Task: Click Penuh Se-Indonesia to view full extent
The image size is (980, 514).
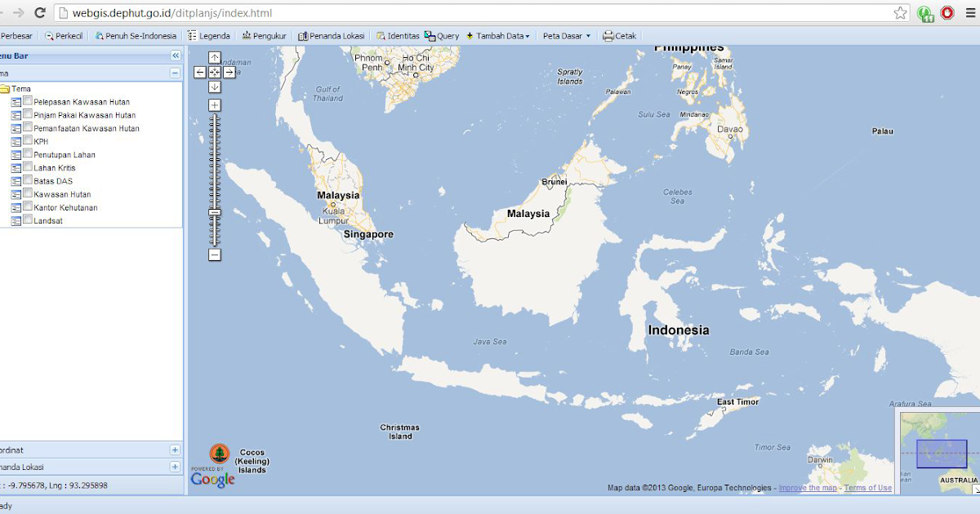Action: pos(136,35)
